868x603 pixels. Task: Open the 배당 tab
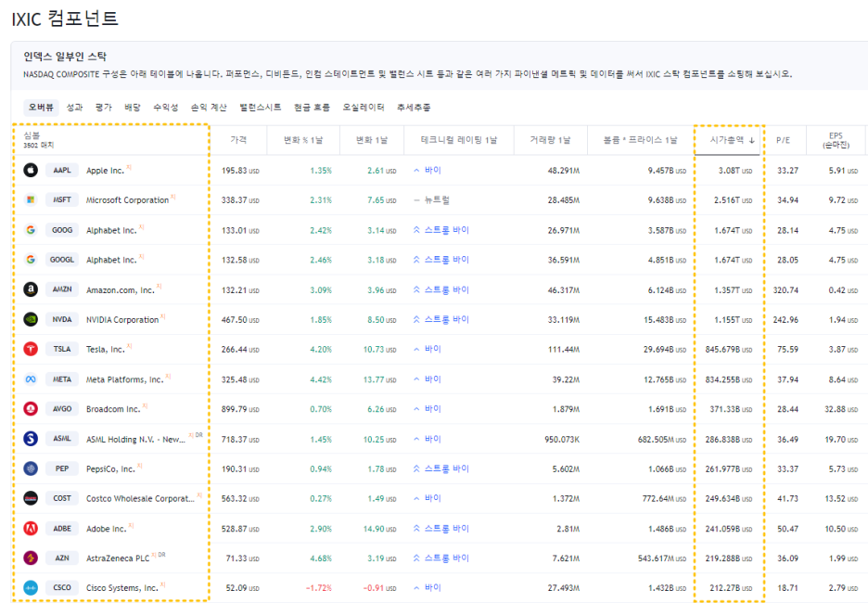coord(133,108)
